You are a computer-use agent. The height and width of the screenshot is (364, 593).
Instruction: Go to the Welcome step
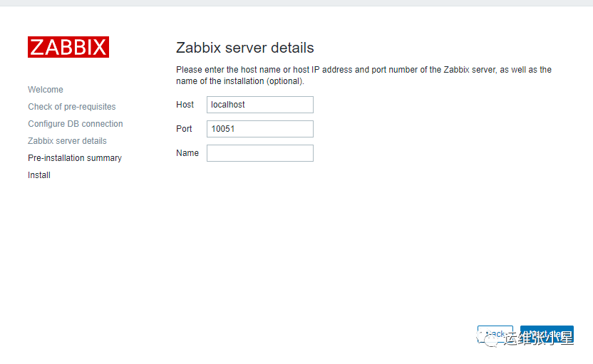(46, 90)
